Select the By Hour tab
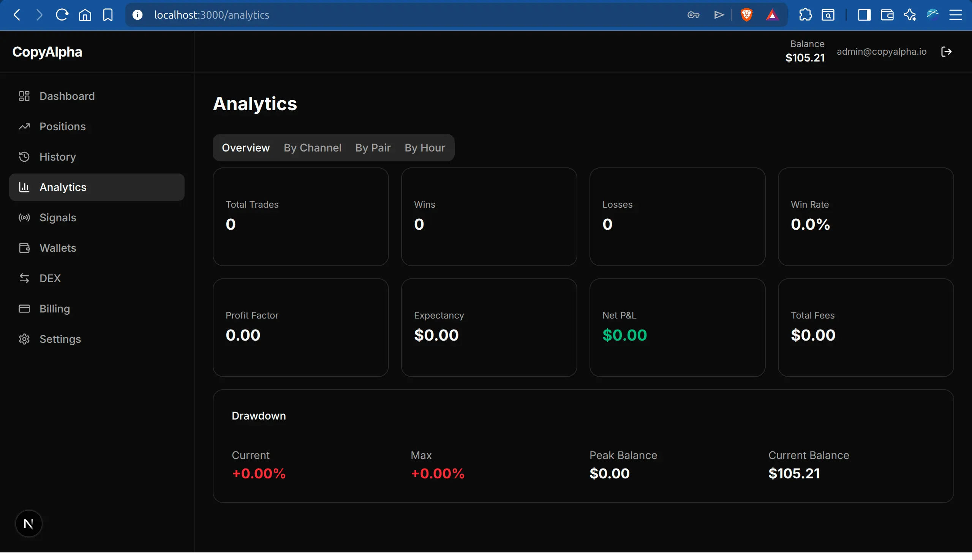 click(424, 148)
